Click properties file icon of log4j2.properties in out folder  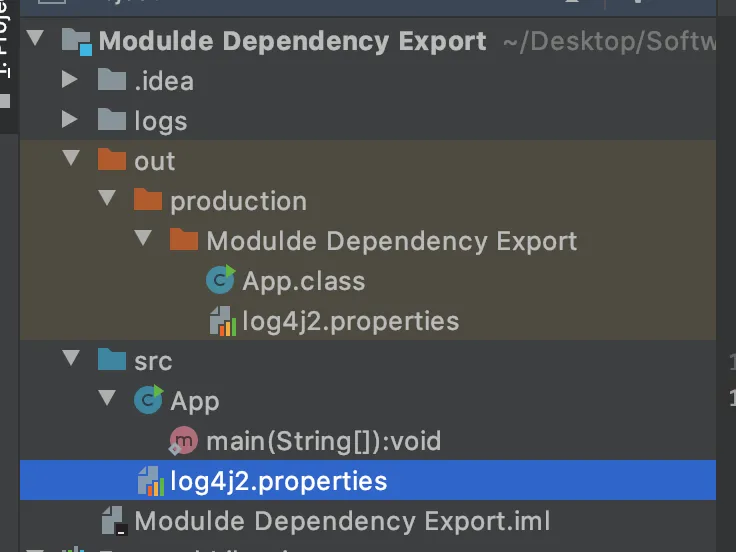221,321
